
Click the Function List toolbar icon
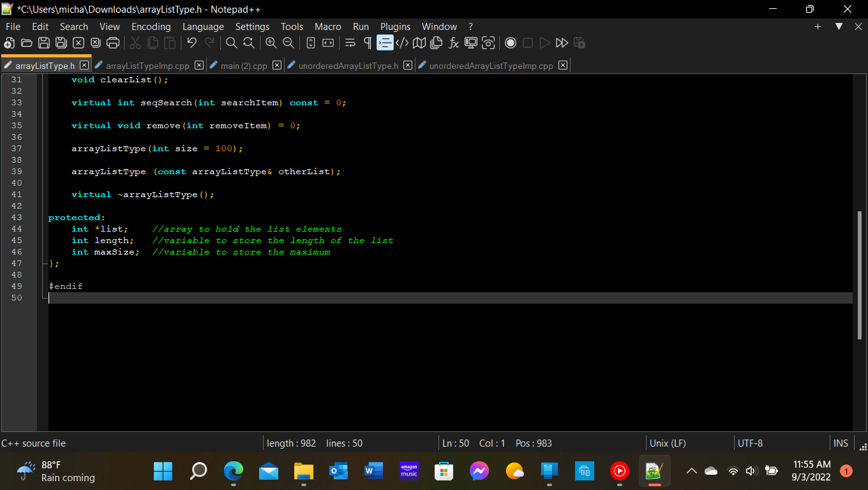(454, 43)
